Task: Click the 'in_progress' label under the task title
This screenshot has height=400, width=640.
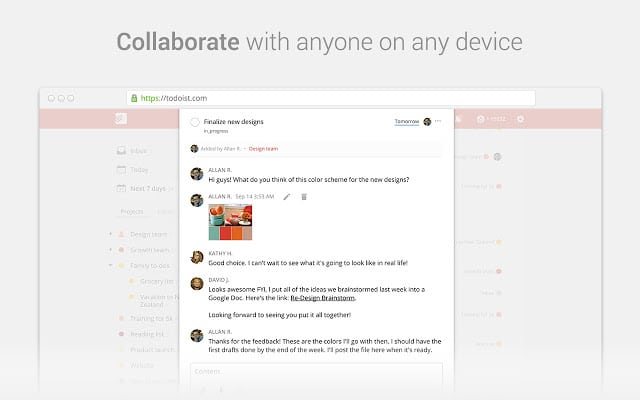Action: point(216,131)
